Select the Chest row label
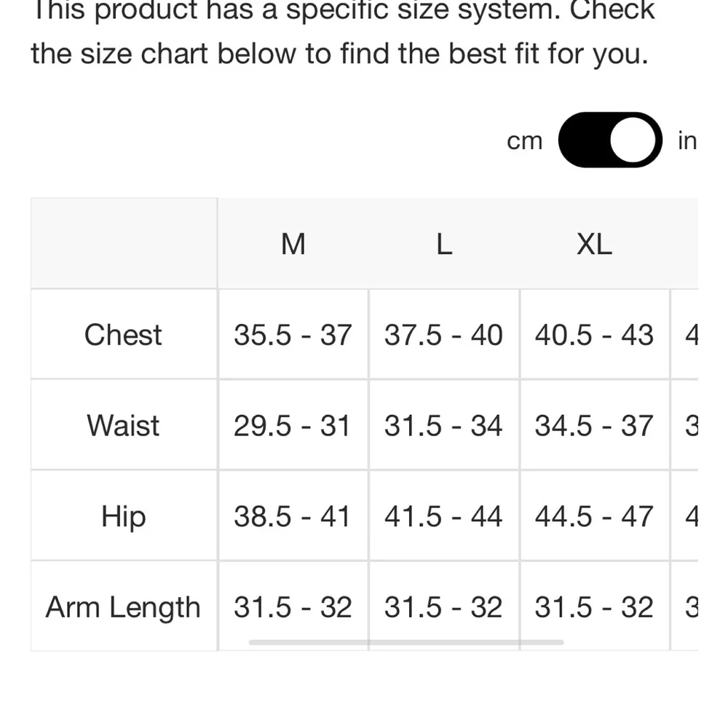Image resolution: width=728 pixels, height=728 pixels. [123, 335]
